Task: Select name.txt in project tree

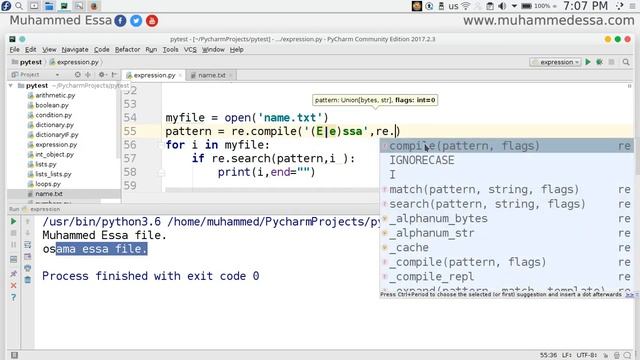Action: point(49,194)
